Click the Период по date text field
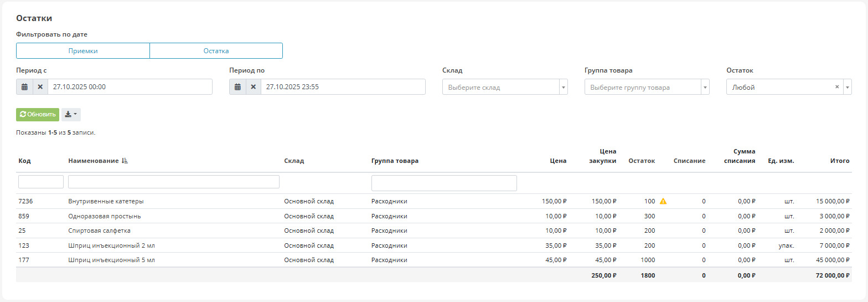868x302 pixels. tap(343, 87)
